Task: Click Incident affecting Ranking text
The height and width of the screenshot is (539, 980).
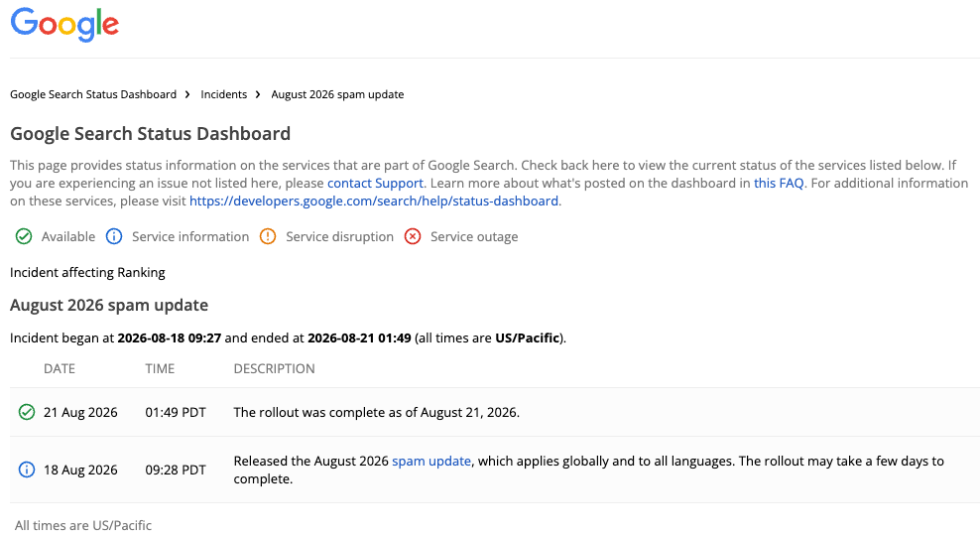Action: click(87, 273)
